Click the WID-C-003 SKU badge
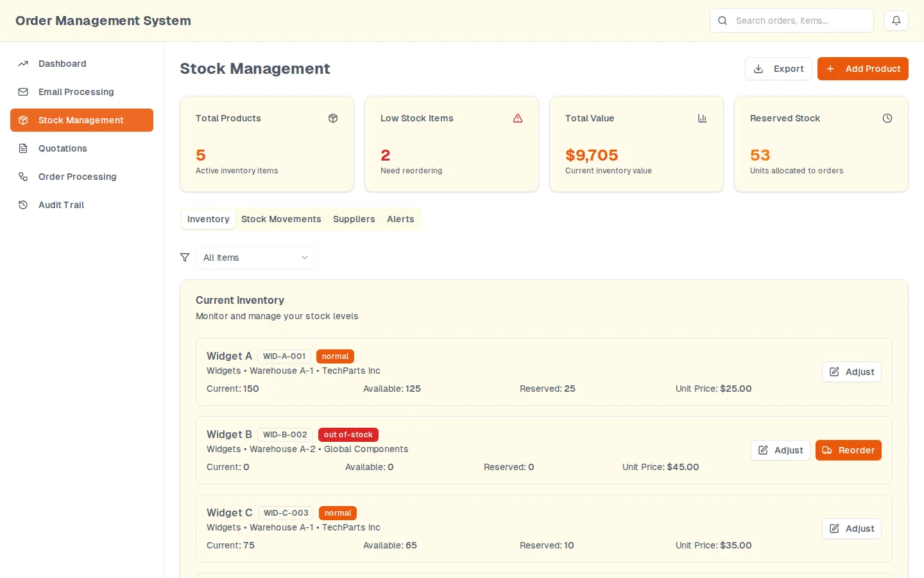 point(286,513)
